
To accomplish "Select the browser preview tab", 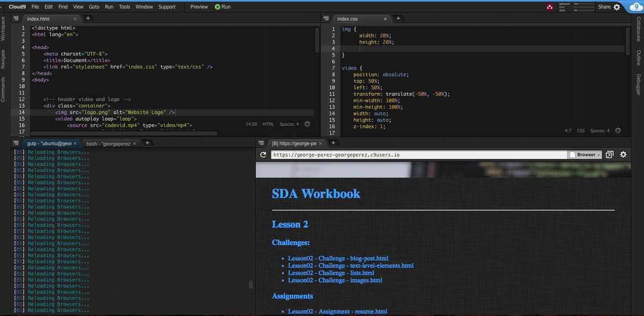I will (297, 144).
